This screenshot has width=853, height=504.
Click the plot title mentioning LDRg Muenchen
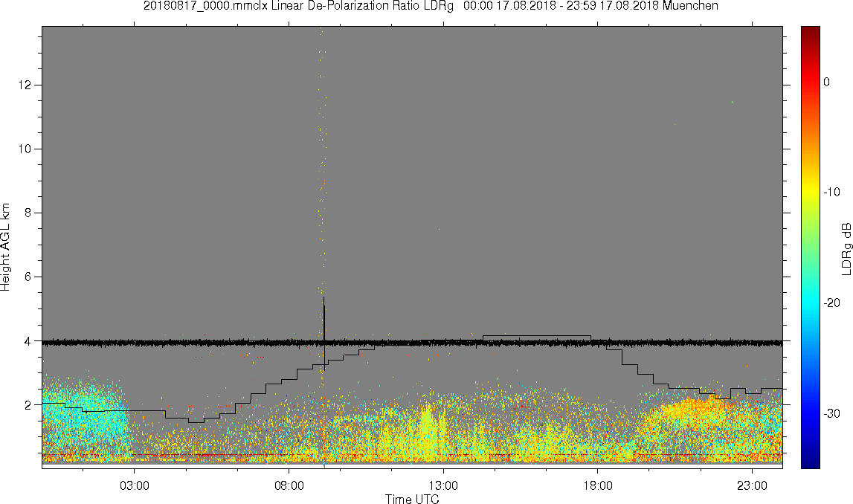[x=431, y=6]
